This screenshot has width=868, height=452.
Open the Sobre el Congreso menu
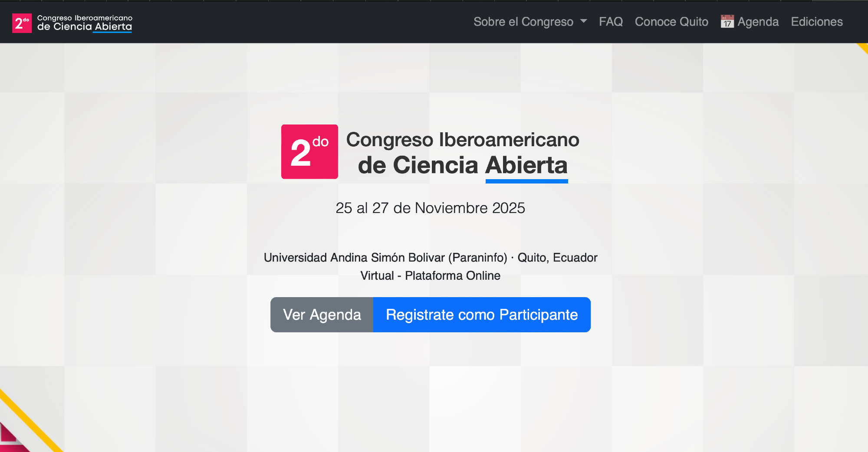[x=523, y=22]
